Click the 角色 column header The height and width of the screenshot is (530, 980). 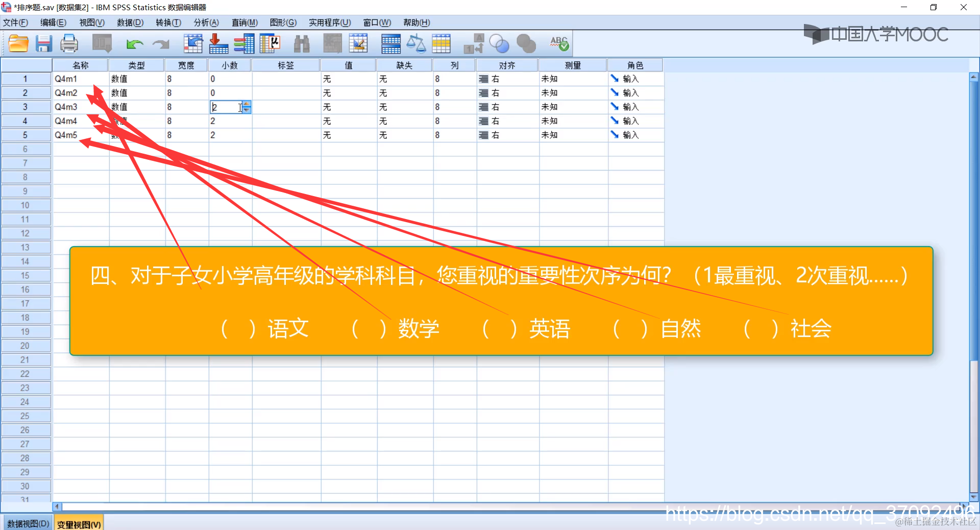pos(635,65)
